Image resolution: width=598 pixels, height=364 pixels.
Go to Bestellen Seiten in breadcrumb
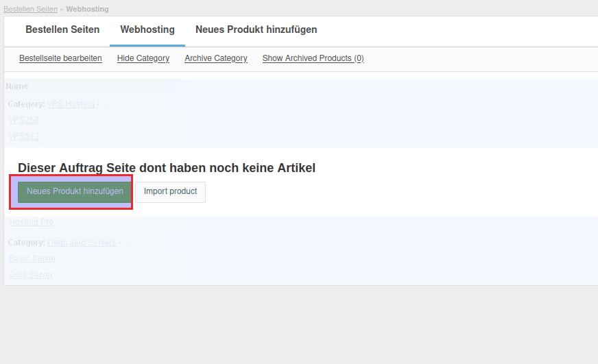[30, 9]
